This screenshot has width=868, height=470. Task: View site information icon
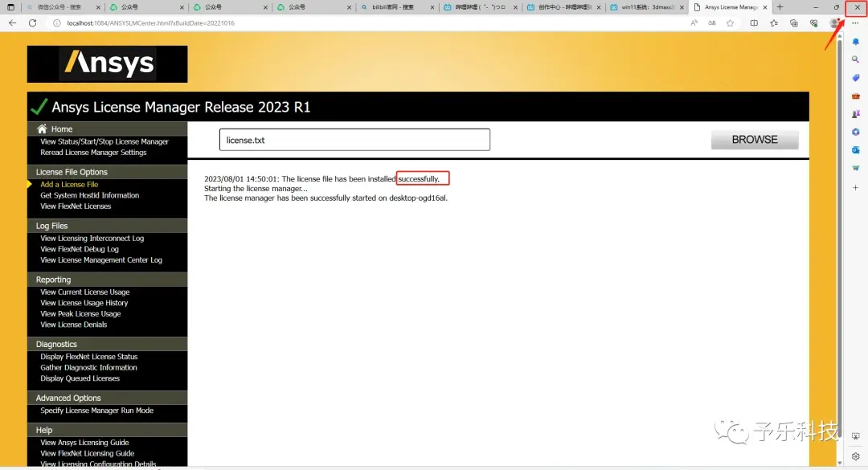pos(56,23)
